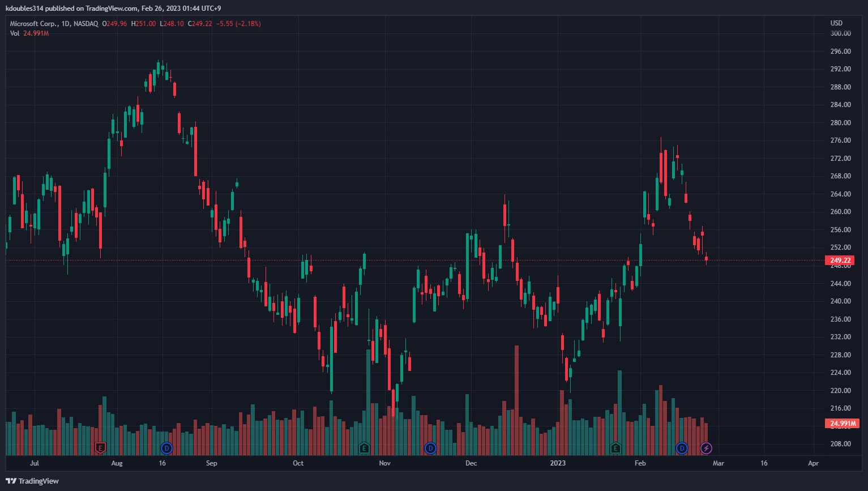Click the 216.00 price axis label

tap(840, 408)
